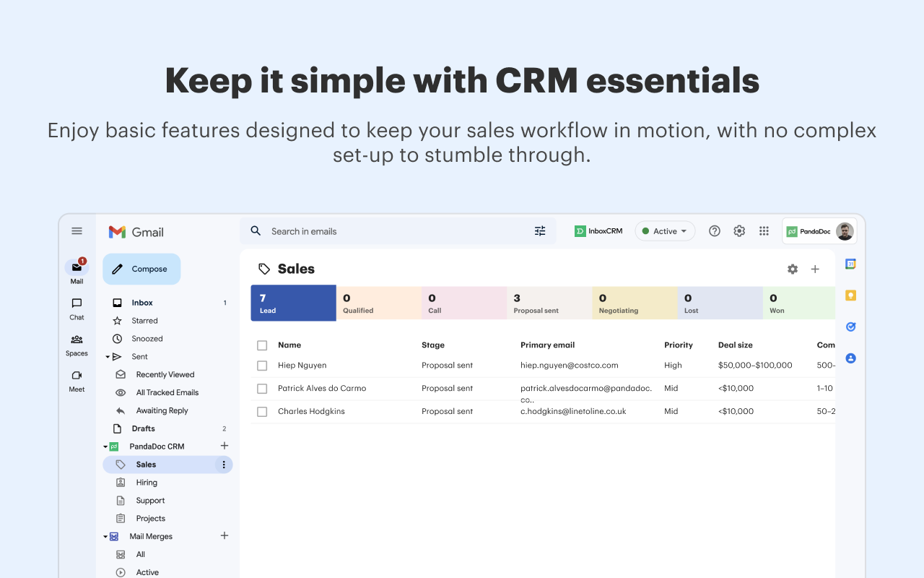The image size is (924, 578).
Task: Select the Lost stage tab
Action: click(x=720, y=303)
